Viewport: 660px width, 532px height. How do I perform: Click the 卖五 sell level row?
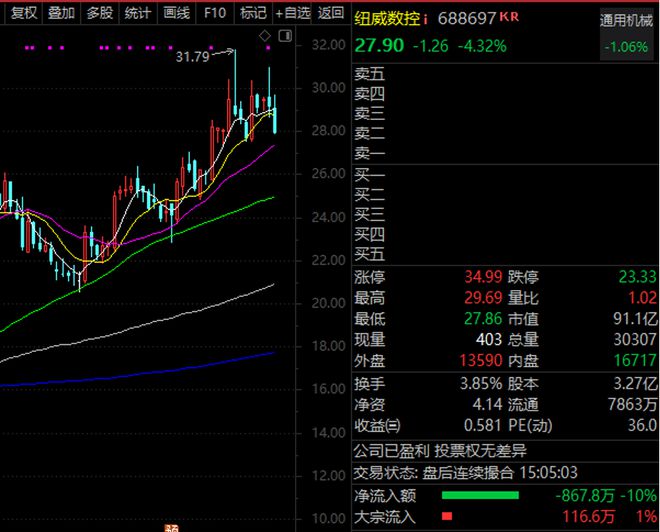coord(504,74)
